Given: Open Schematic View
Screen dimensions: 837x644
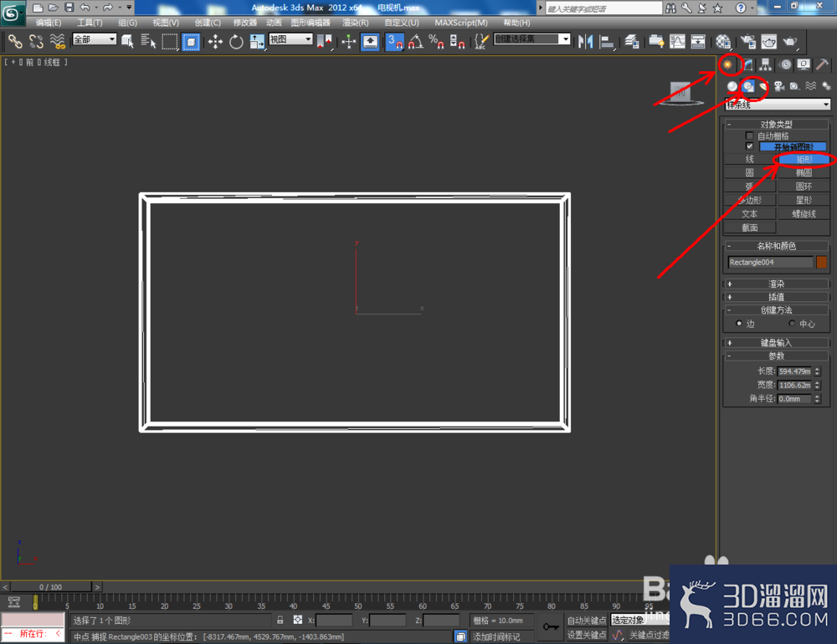Looking at the screenshot, I should coord(698,41).
